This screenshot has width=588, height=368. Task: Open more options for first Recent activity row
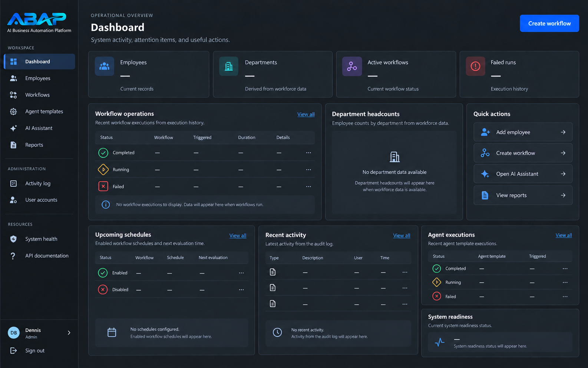coord(405,272)
